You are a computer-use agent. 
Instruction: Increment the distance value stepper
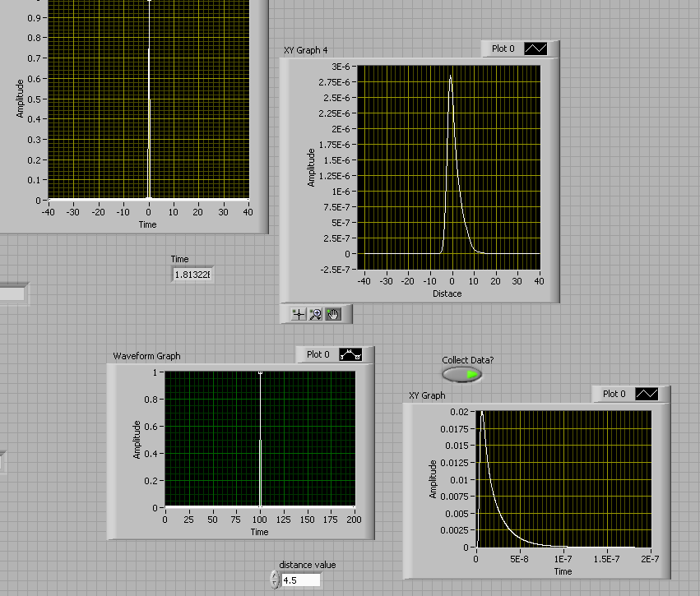tap(275, 576)
